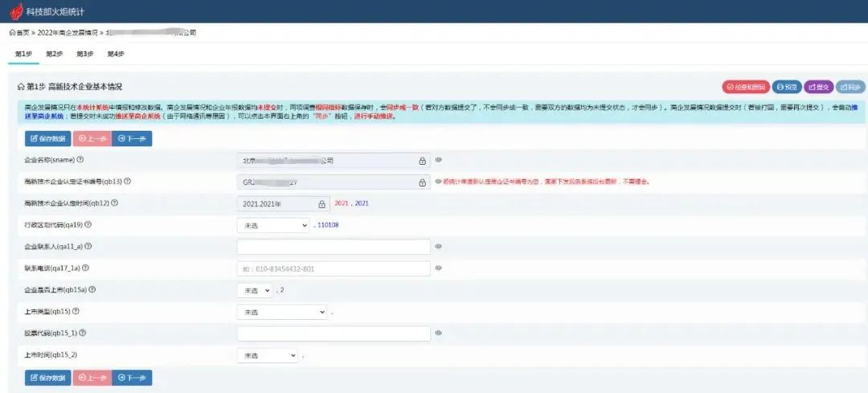Expand the 企业是否上市 dropdown
Image resolution: width=868 pixels, height=393 pixels.
tap(254, 290)
